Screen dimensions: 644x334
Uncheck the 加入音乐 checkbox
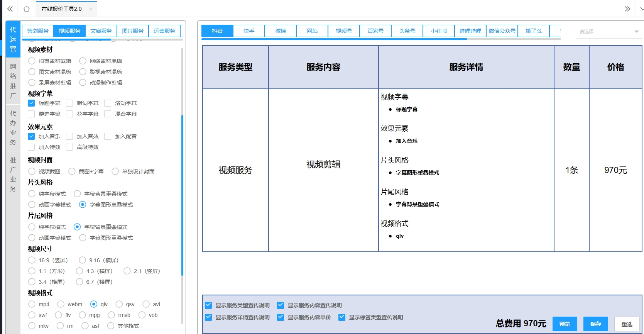[31, 136]
